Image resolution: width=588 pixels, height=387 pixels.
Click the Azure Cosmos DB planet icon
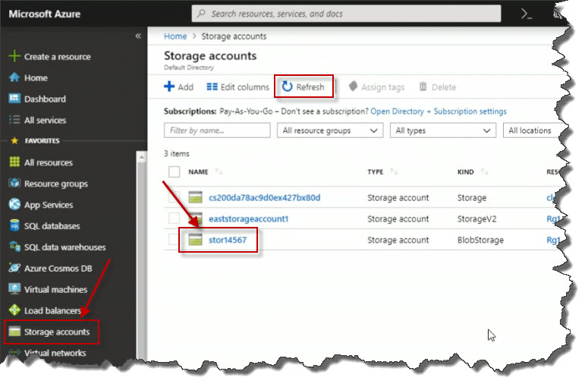pyautogui.click(x=14, y=268)
